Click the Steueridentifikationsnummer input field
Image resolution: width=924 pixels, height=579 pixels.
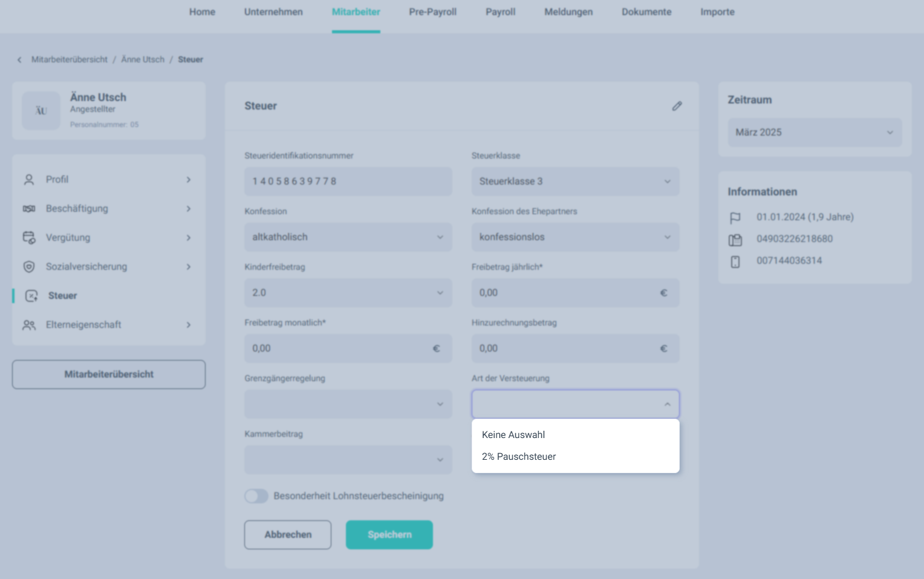(348, 182)
